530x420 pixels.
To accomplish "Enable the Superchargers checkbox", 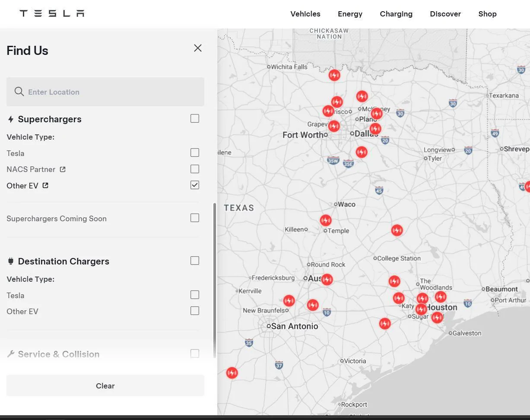I will click(195, 118).
